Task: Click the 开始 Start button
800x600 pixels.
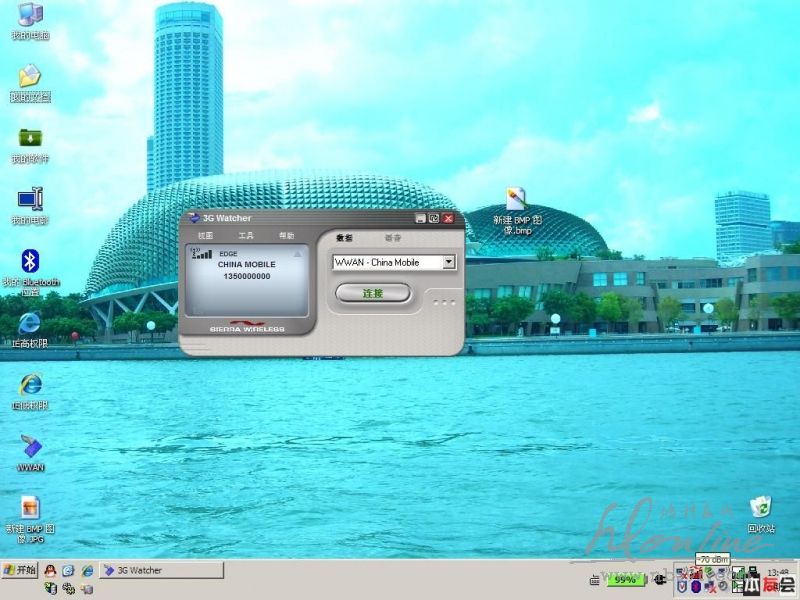Action: [x=20, y=570]
